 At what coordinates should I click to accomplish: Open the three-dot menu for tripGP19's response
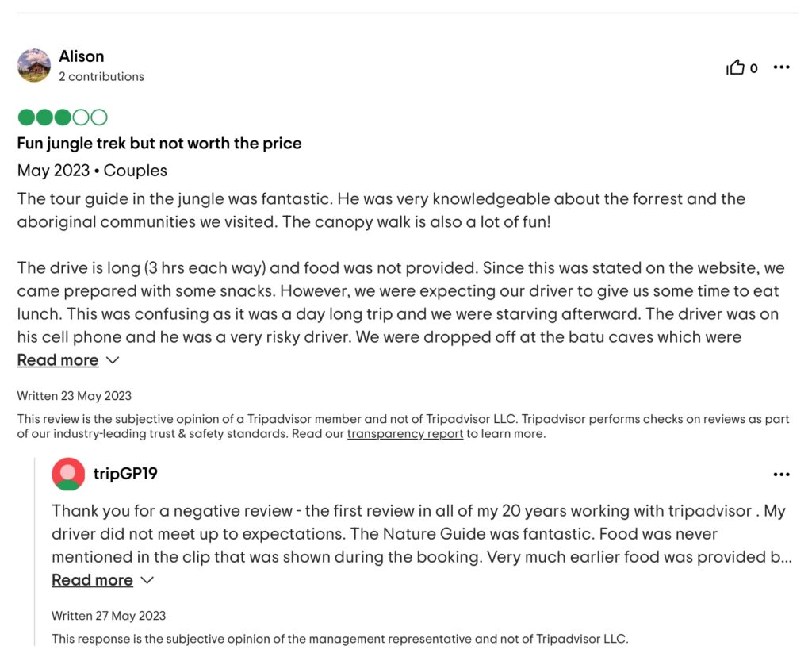(x=781, y=475)
